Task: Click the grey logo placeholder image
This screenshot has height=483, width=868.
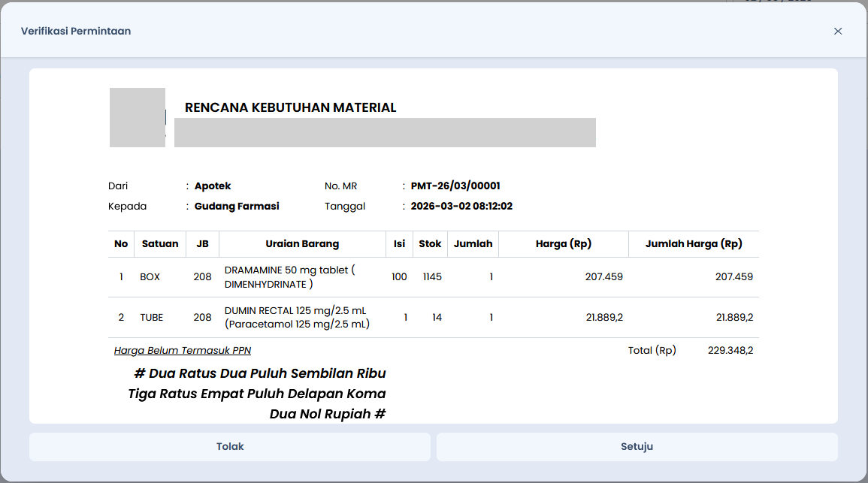Action: pyautogui.click(x=138, y=117)
